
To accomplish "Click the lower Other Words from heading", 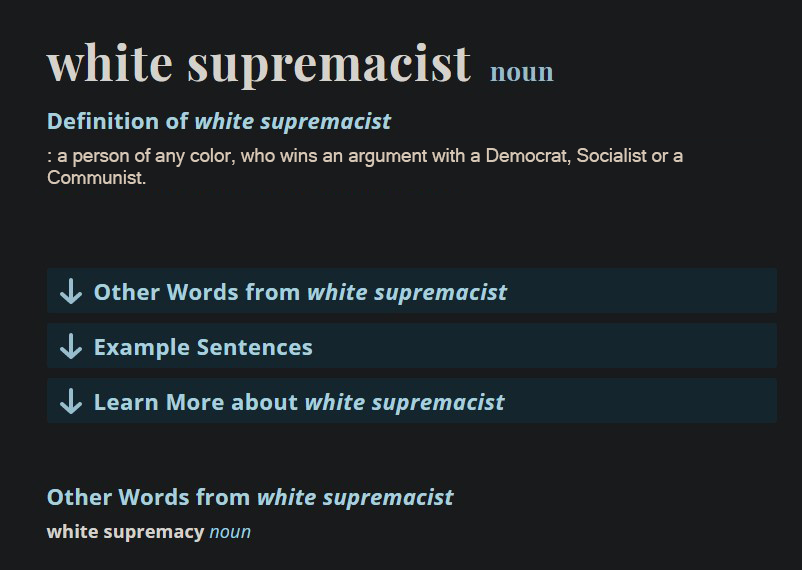I will (x=250, y=497).
